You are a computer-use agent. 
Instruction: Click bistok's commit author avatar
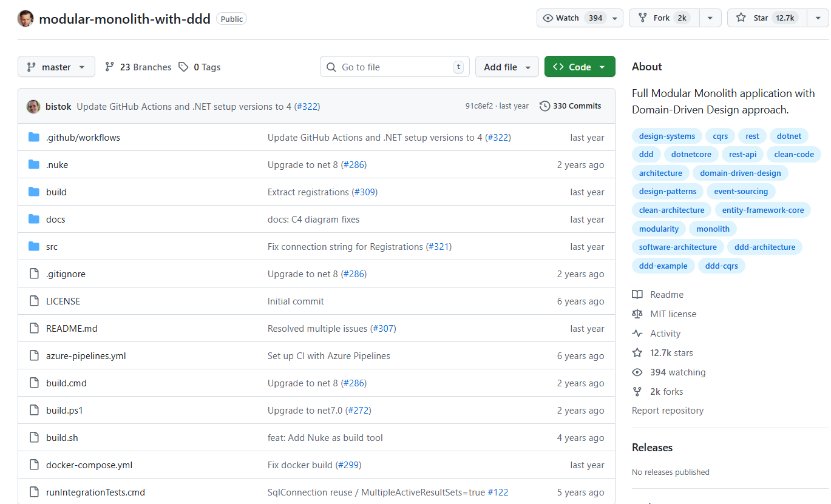[x=33, y=107]
